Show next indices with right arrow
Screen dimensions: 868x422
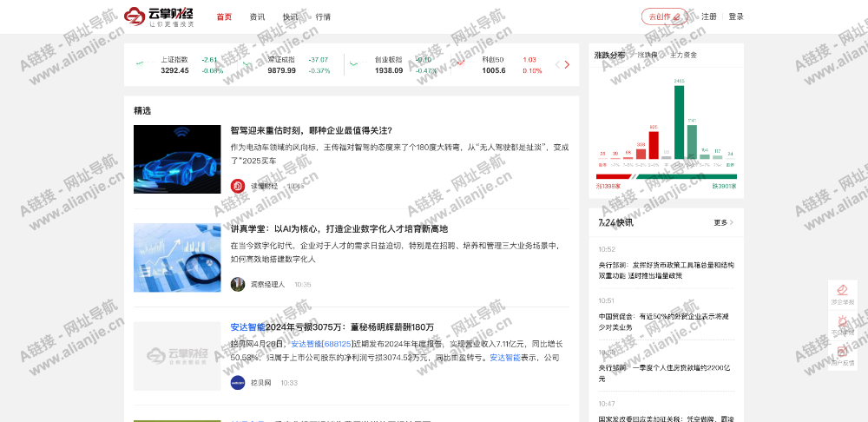coord(567,65)
